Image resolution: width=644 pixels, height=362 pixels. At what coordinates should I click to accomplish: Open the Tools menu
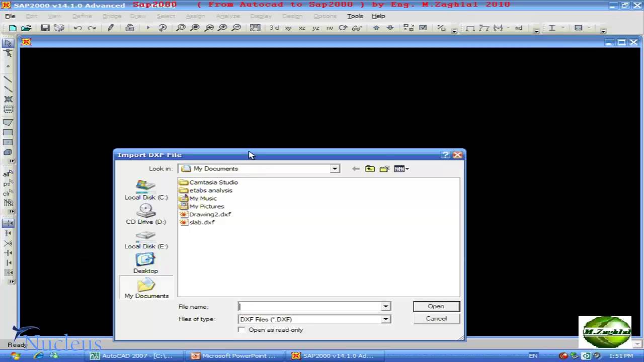tap(355, 16)
